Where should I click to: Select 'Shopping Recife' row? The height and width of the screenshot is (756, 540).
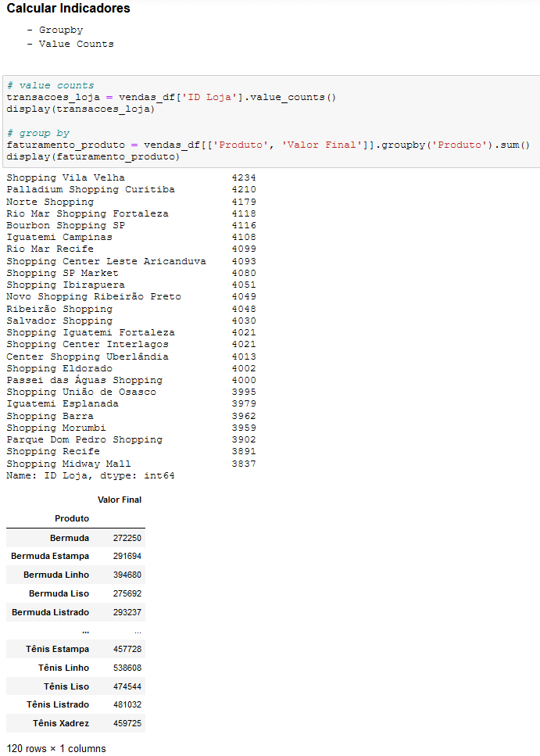pos(131,451)
